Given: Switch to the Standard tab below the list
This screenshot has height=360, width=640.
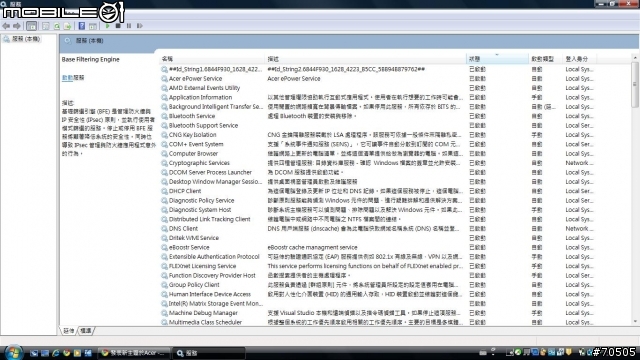Looking at the screenshot, I should [86, 331].
